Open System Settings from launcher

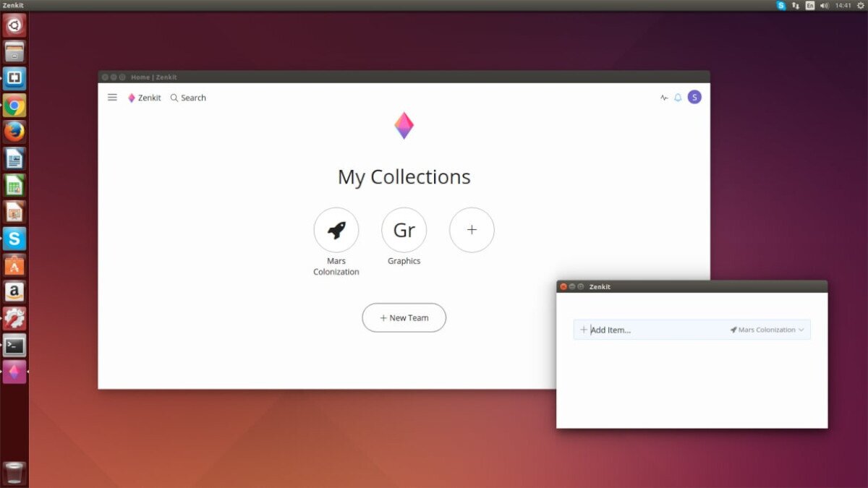(14, 318)
